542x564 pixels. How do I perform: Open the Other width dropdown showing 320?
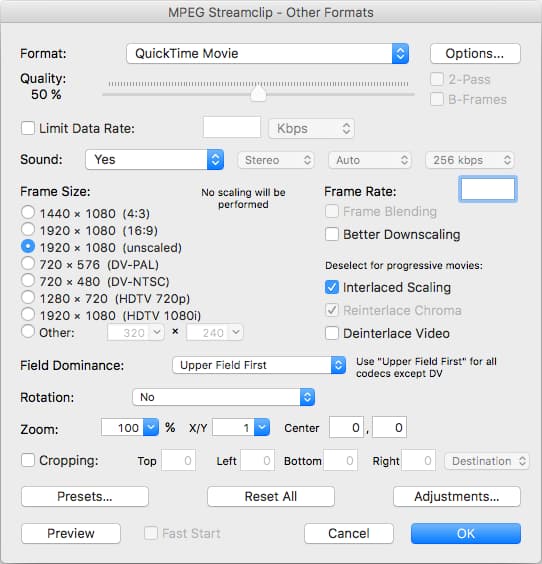point(136,332)
